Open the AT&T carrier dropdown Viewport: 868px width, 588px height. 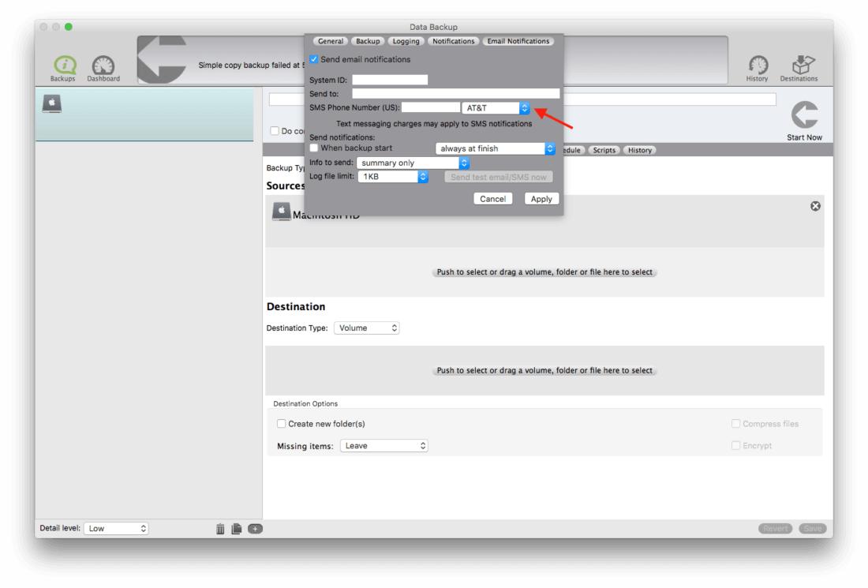pos(496,107)
